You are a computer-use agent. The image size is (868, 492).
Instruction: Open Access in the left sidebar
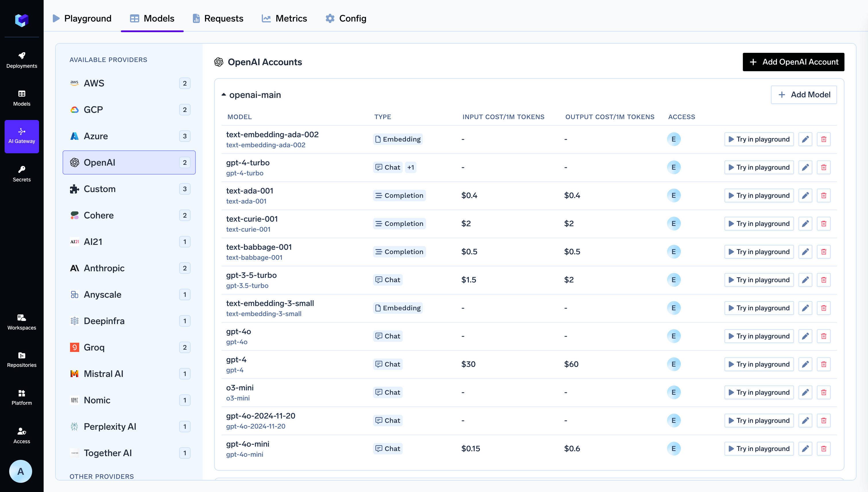[22, 436]
